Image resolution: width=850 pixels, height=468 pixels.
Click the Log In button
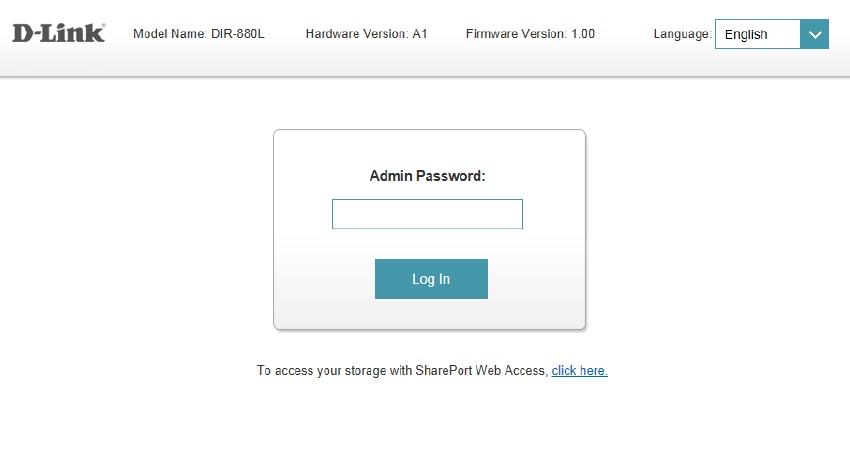click(x=431, y=279)
